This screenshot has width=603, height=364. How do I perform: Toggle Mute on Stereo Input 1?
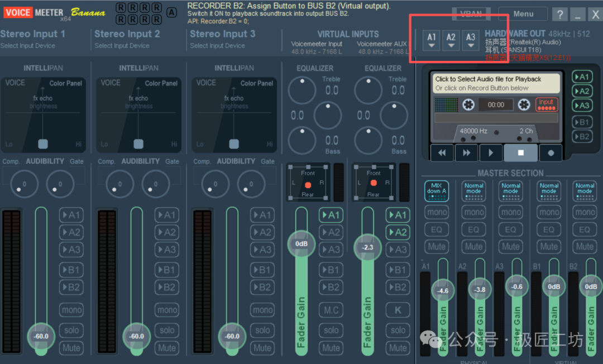[71, 348]
